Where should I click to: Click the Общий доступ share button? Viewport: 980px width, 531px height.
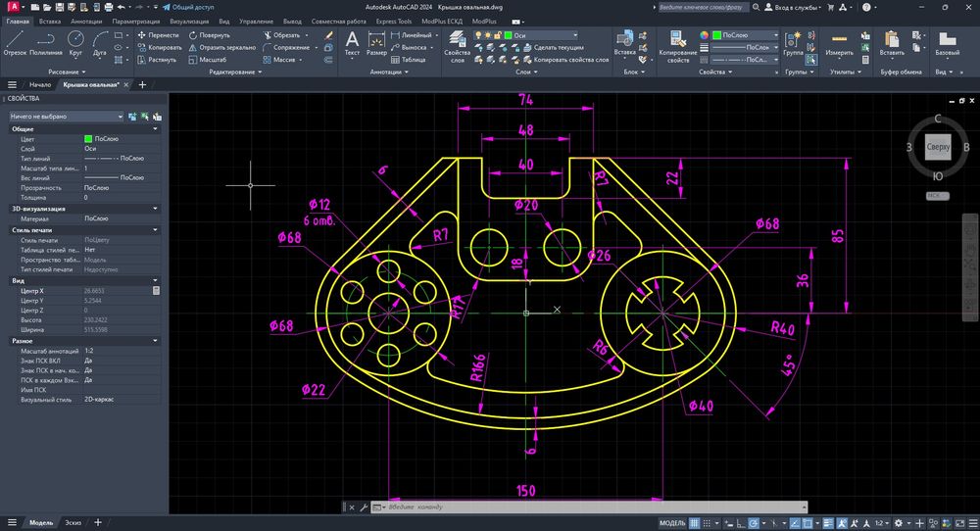[x=187, y=6]
